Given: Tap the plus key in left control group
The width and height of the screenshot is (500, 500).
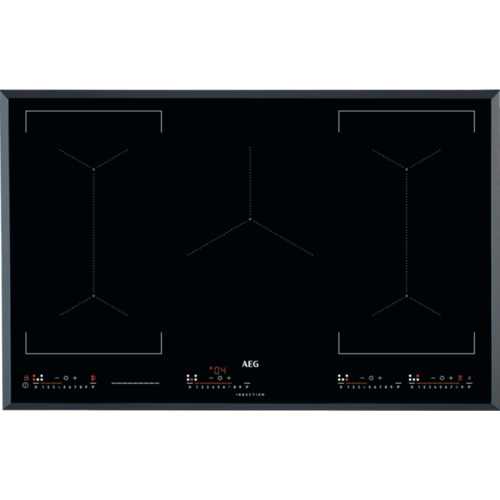Looking at the screenshot, I should [x=75, y=378].
